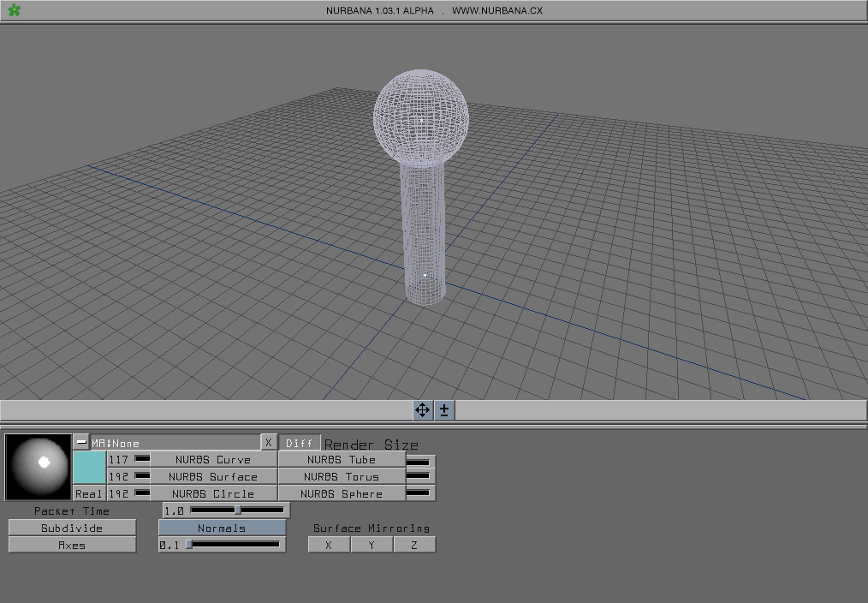Open the cyan material color swatch
The width and height of the screenshot is (868, 603).
[x=89, y=468]
